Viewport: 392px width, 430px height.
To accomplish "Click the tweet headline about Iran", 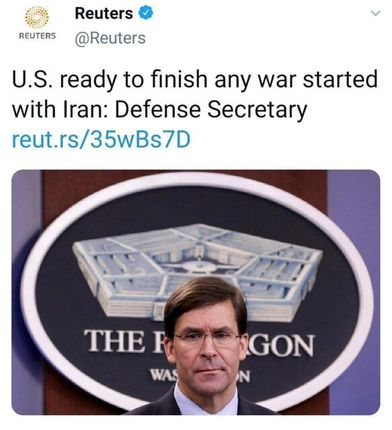I will coord(195,95).
